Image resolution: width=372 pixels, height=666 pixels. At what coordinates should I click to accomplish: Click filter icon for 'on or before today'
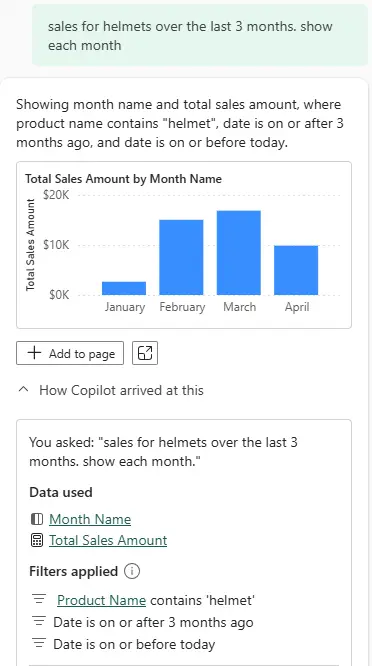coord(39,644)
